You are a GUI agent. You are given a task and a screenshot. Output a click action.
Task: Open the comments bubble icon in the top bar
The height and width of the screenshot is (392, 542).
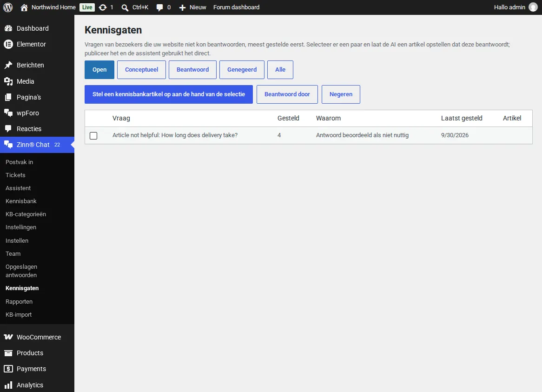click(x=159, y=7)
